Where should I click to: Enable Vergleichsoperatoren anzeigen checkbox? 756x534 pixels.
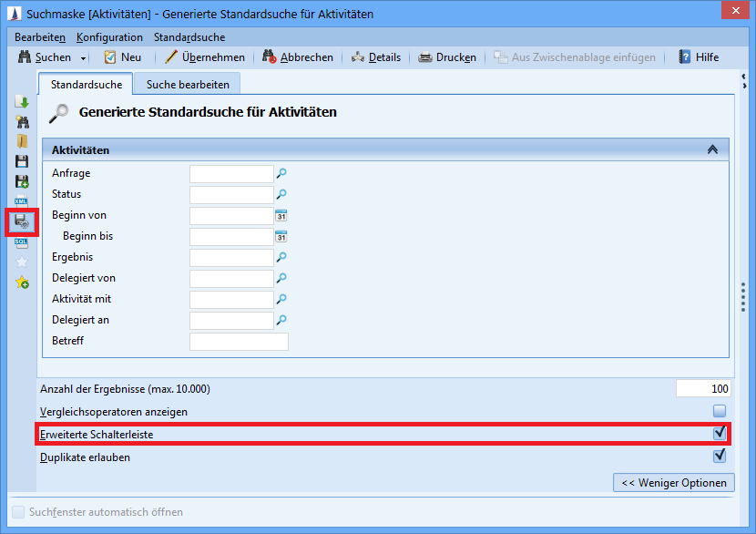click(720, 412)
